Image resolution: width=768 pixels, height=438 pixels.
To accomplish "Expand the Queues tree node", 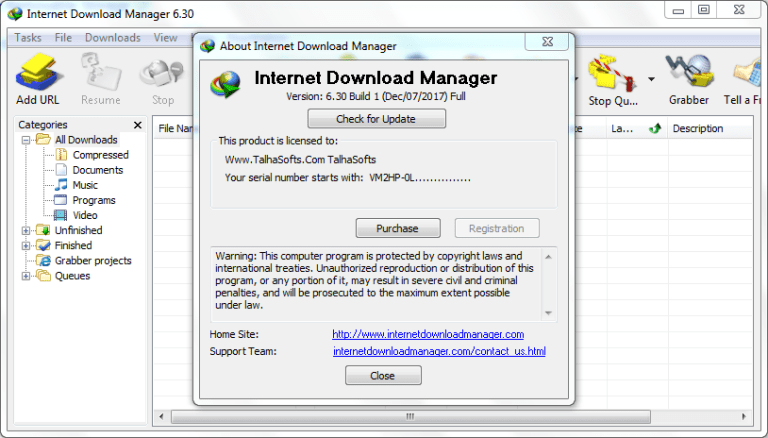I will click(25, 276).
